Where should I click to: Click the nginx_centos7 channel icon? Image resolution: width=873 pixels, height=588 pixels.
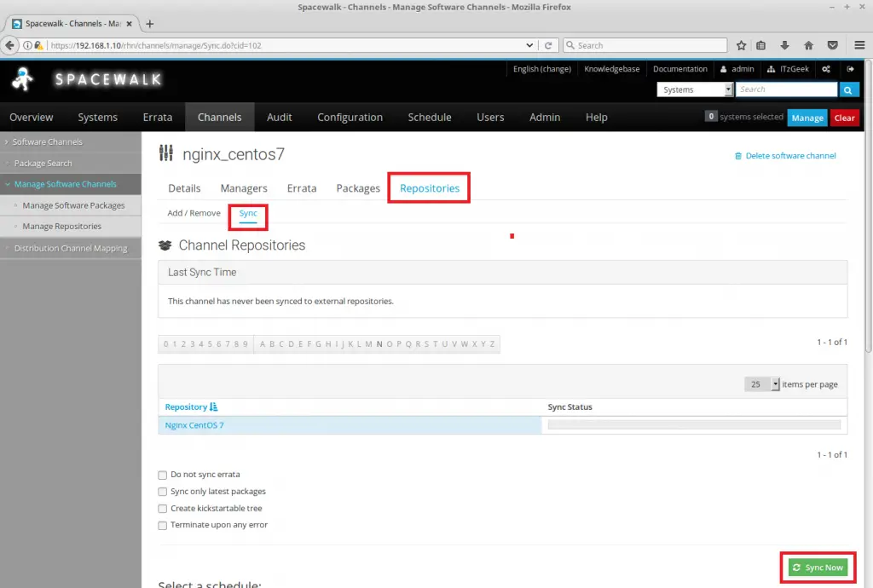click(x=166, y=153)
